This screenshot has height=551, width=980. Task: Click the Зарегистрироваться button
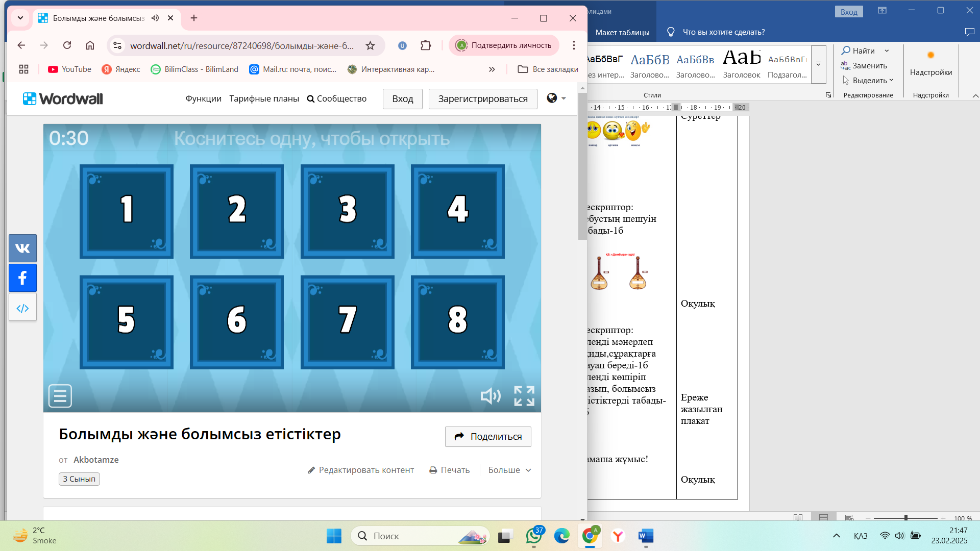pyautogui.click(x=482, y=98)
